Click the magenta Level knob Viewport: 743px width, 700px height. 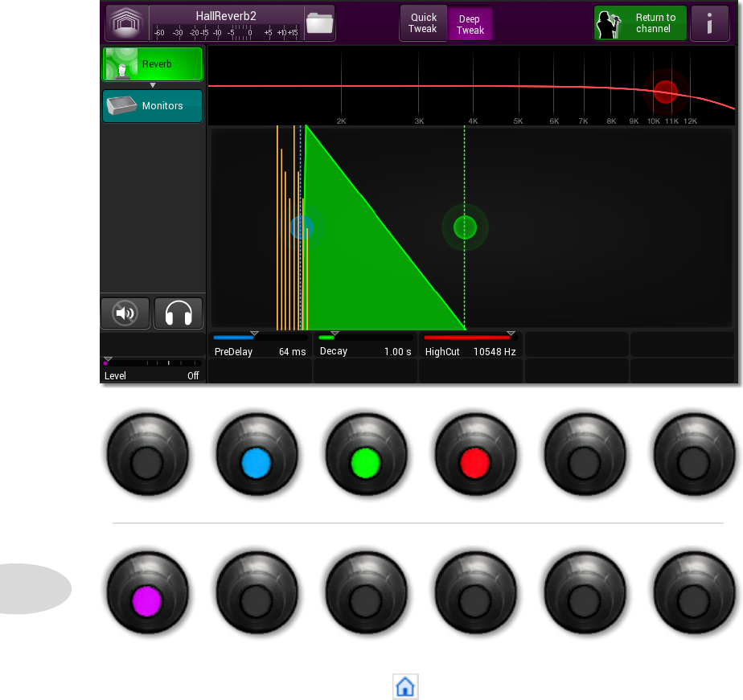tap(147, 593)
